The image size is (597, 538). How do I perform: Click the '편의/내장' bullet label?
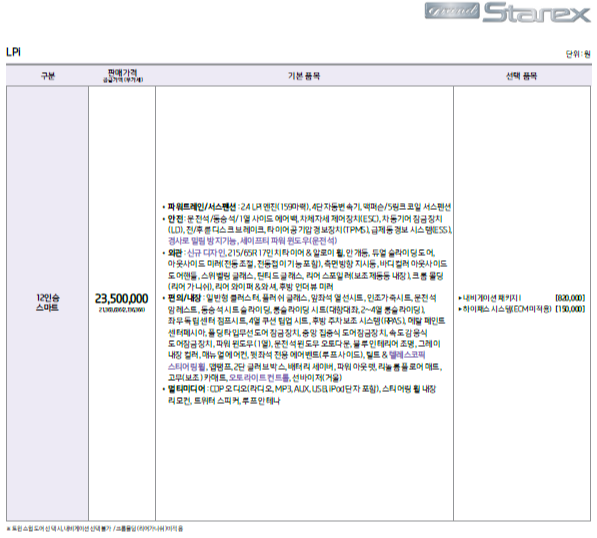184,298
